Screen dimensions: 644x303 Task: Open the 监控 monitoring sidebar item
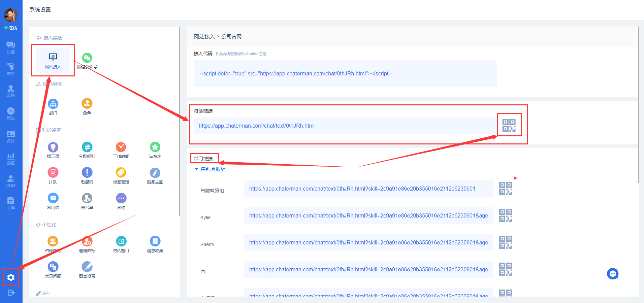pos(11,91)
